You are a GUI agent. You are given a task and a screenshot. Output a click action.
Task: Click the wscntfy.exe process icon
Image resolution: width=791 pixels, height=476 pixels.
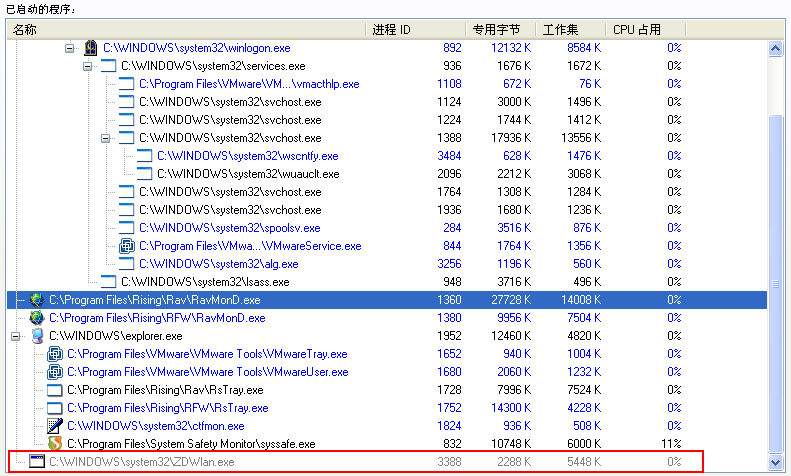point(145,156)
